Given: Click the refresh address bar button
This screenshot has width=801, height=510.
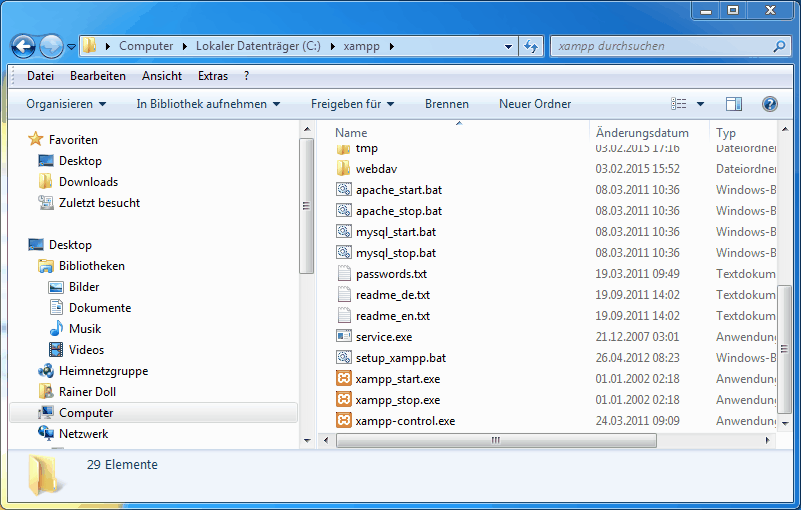Looking at the screenshot, I should (531, 46).
